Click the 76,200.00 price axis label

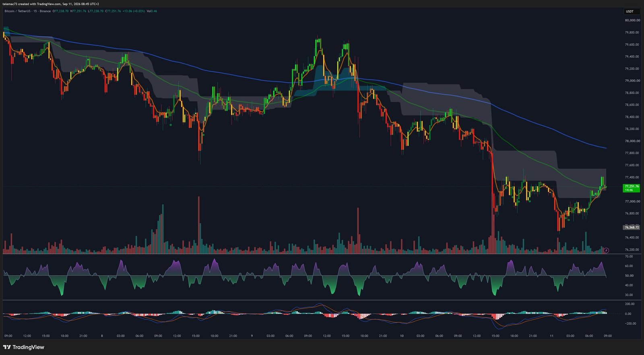click(x=632, y=250)
